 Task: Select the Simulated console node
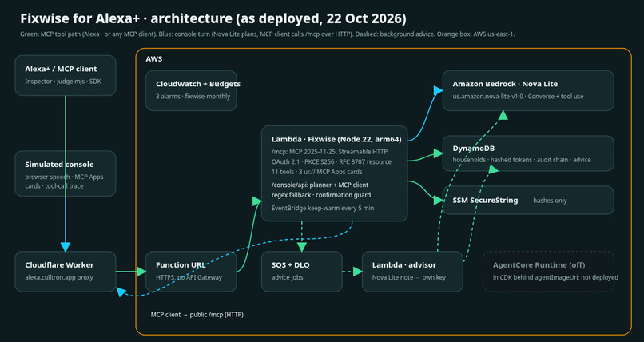click(x=66, y=173)
